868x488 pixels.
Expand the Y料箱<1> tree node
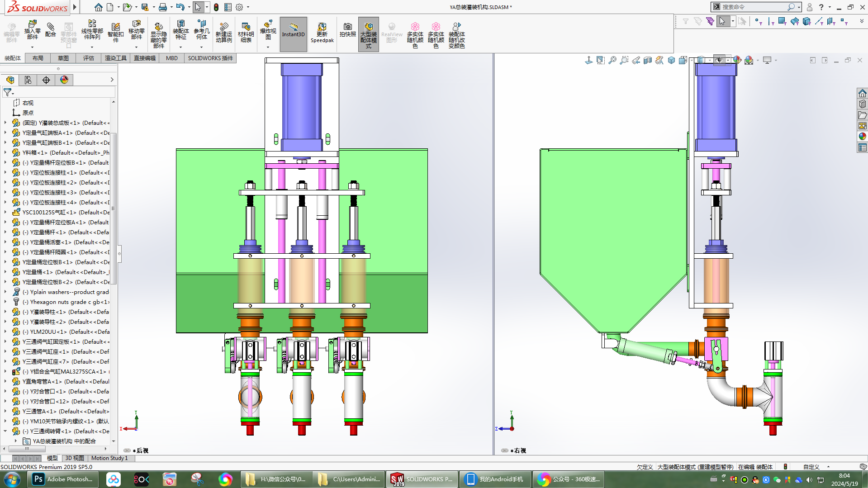coord(5,152)
